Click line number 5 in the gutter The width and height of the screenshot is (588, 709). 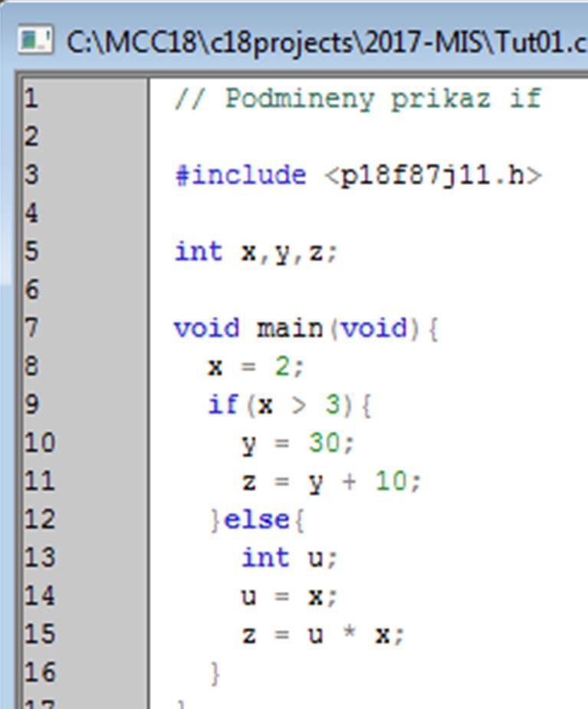click(x=31, y=251)
